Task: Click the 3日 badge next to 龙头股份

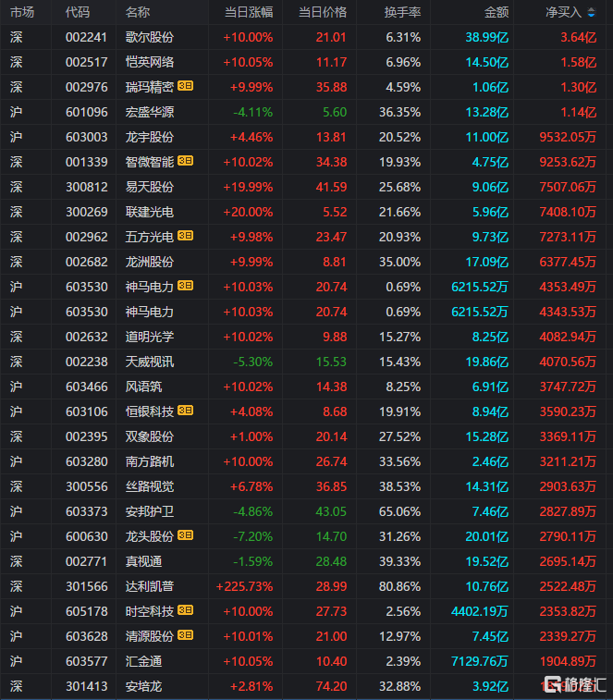Action: click(185, 535)
